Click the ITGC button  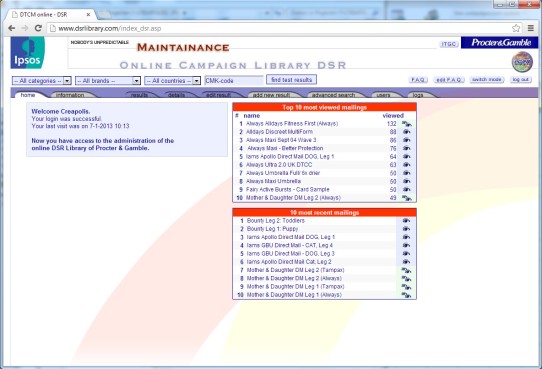pyautogui.click(x=449, y=44)
